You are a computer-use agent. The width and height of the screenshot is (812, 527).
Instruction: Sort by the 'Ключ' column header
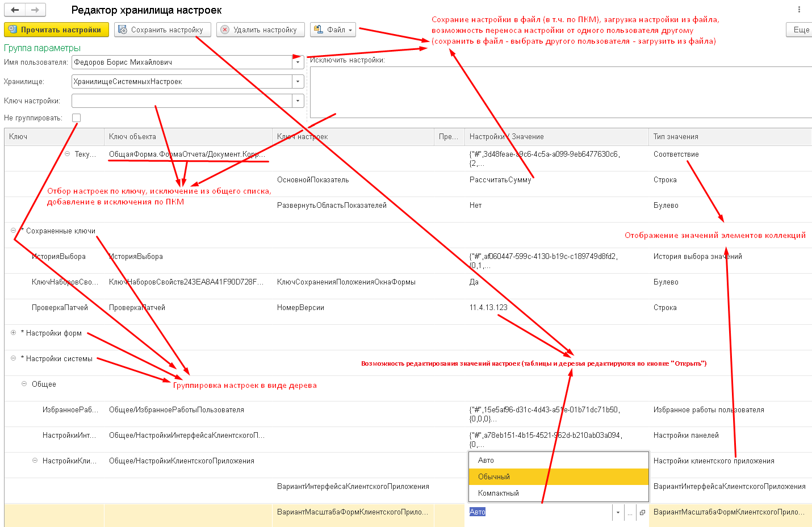54,136
